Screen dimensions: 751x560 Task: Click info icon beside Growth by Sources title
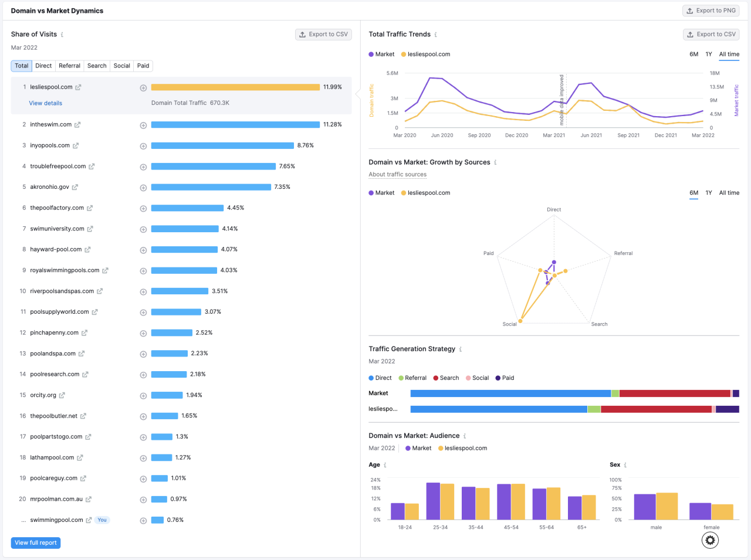(495, 162)
